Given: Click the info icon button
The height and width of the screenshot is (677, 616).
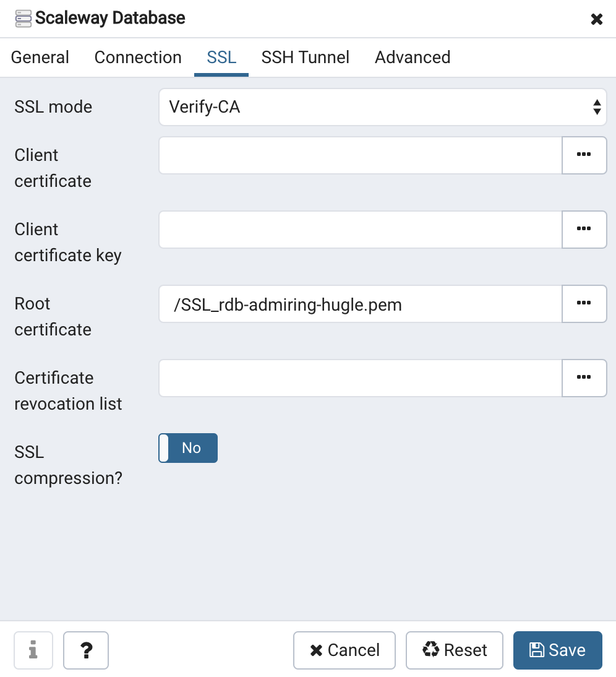Looking at the screenshot, I should (33, 650).
